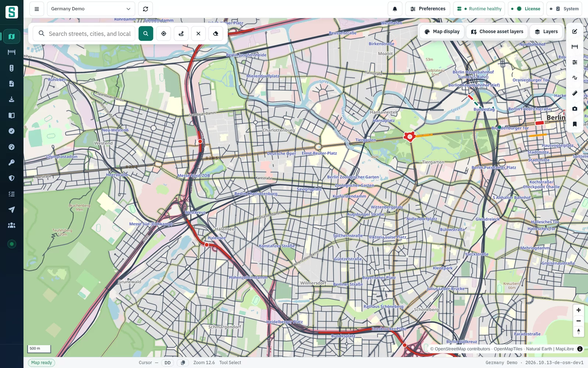
Task: Open the License status button
Action: 526,9
